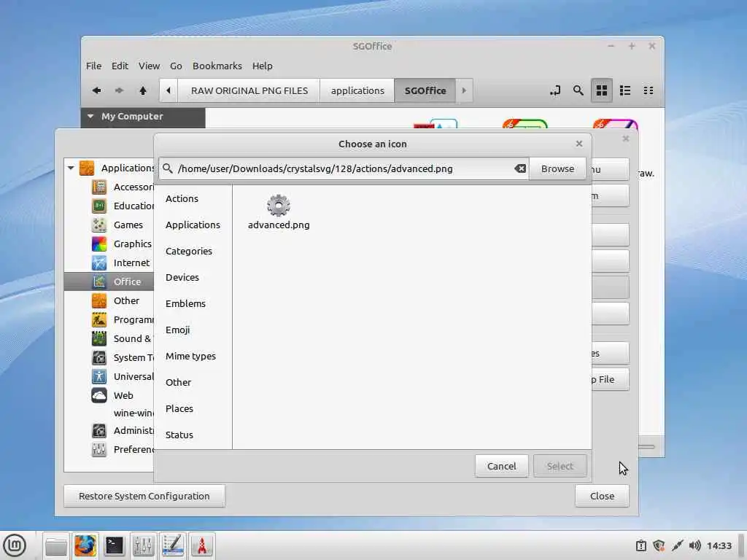
Task: Open the Linux Mint start menu
Action: [x=15, y=545]
